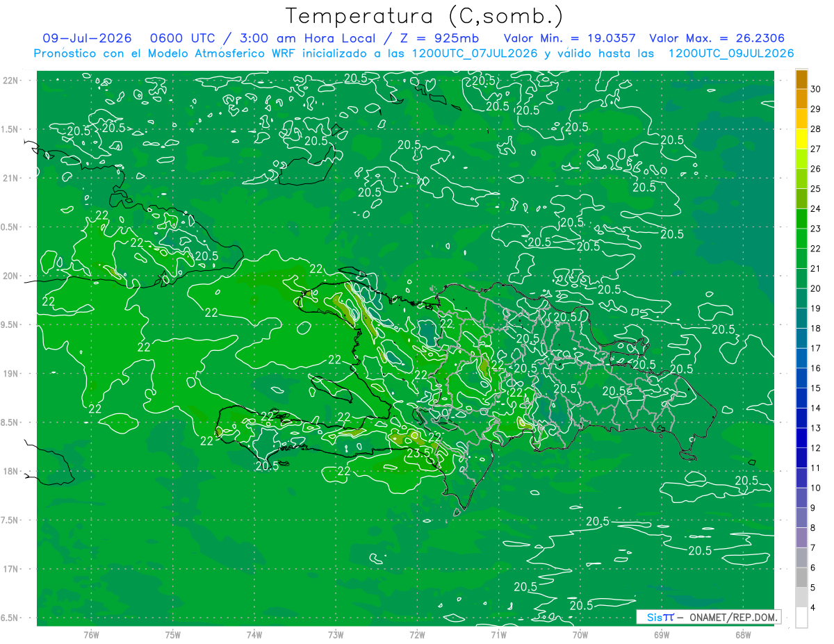
Task: Click the "75W" longitude axis label
Action: click(173, 634)
